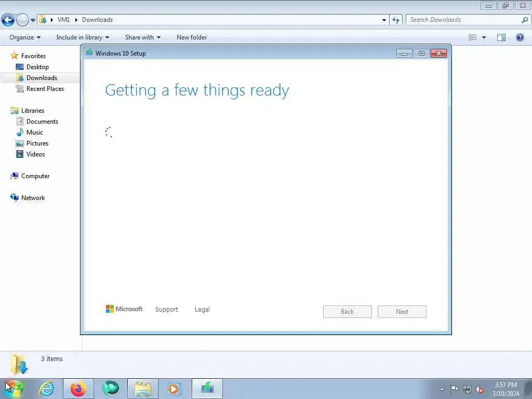Click the Windows 10 Setup title icon
This screenshot has height=399, width=532.
pyautogui.click(x=89, y=52)
